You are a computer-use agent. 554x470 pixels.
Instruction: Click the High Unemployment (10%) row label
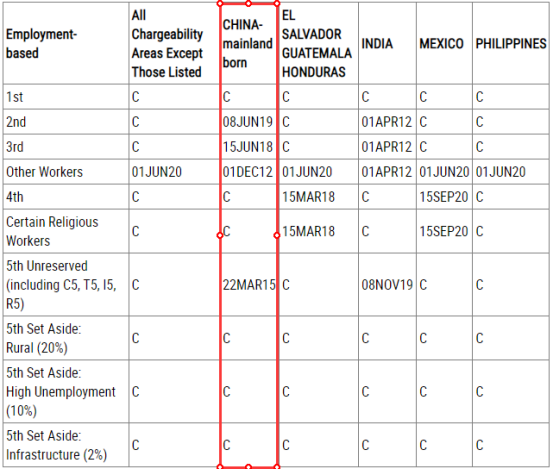(61, 392)
